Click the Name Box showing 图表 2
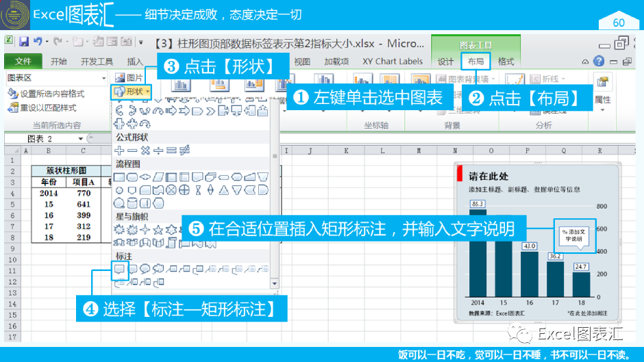This screenshot has height=362, width=644. 40,139
